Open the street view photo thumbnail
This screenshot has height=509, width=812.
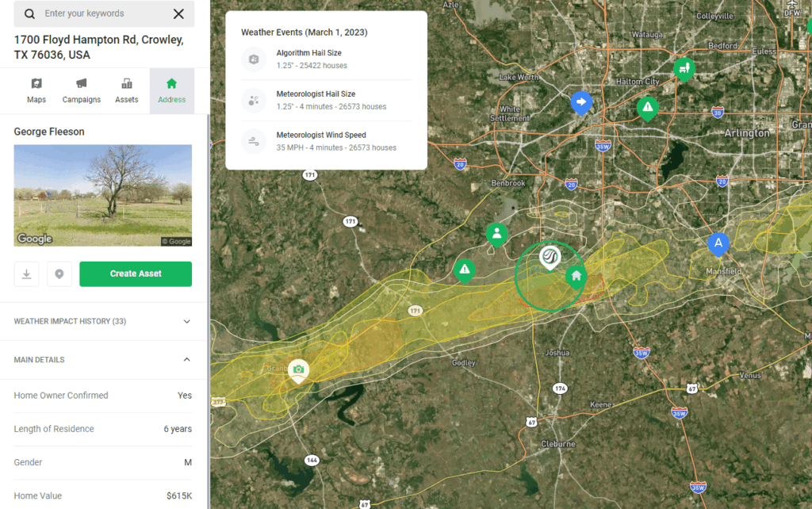(103, 195)
